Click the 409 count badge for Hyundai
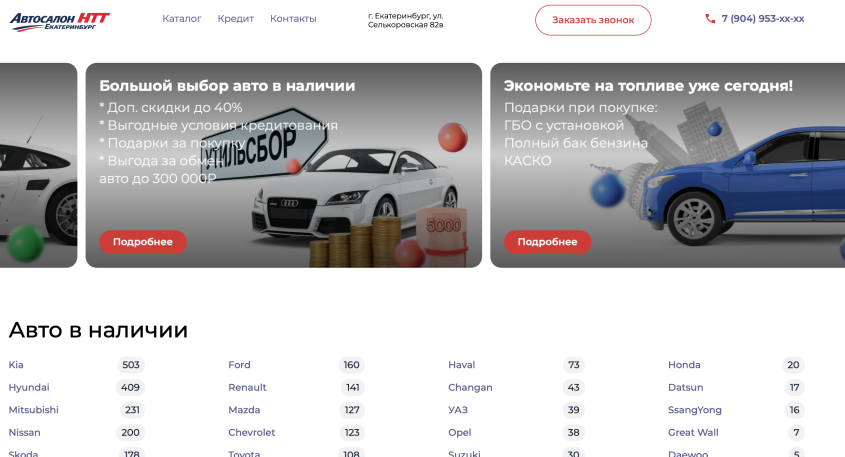The width and height of the screenshot is (845, 457). pos(130,387)
